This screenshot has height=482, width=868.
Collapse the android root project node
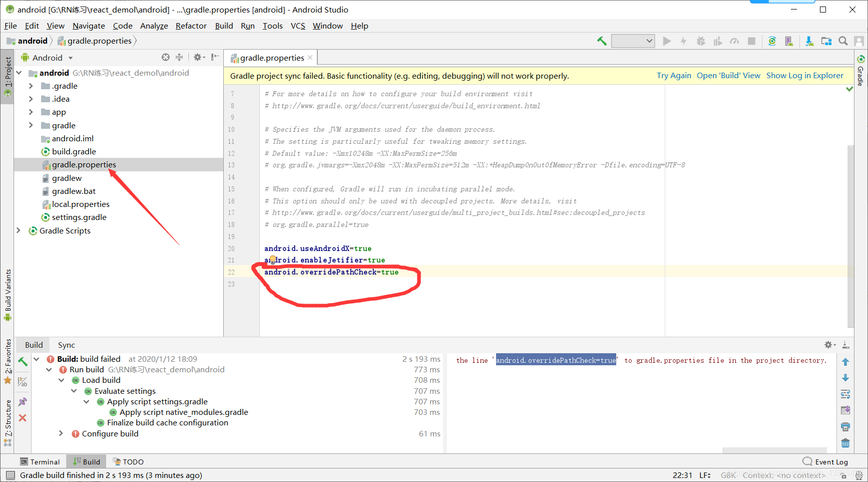pyautogui.click(x=19, y=73)
